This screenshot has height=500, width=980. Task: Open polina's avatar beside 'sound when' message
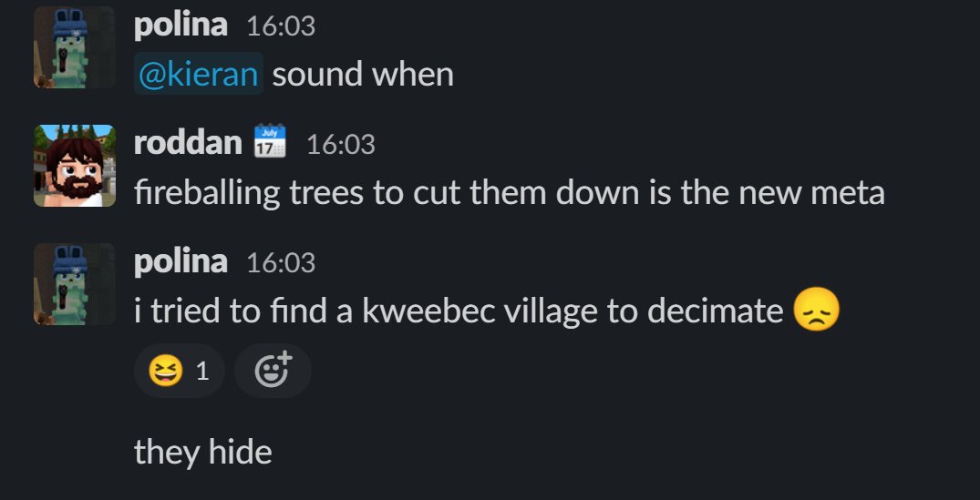pos(75,46)
